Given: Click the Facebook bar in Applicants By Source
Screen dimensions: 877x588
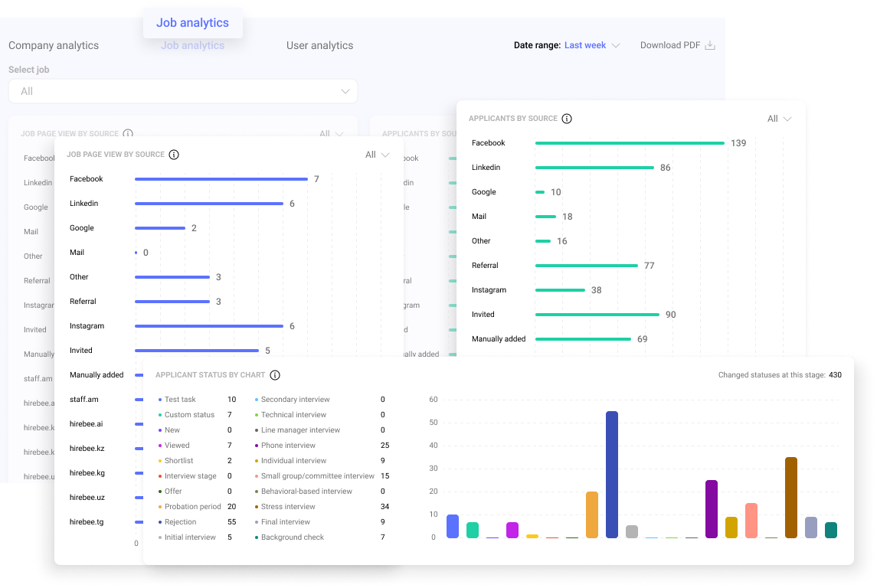Looking at the screenshot, I should point(629,143).
